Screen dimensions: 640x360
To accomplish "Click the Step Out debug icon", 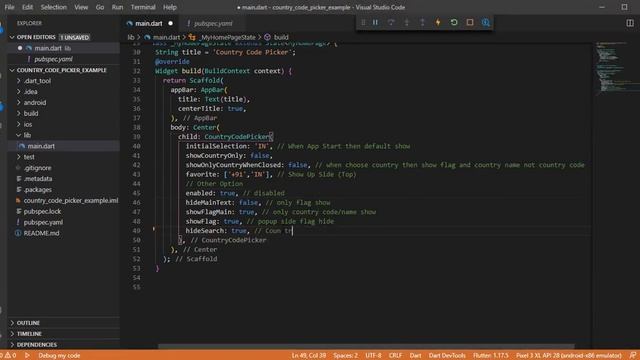I will [422, 22].
